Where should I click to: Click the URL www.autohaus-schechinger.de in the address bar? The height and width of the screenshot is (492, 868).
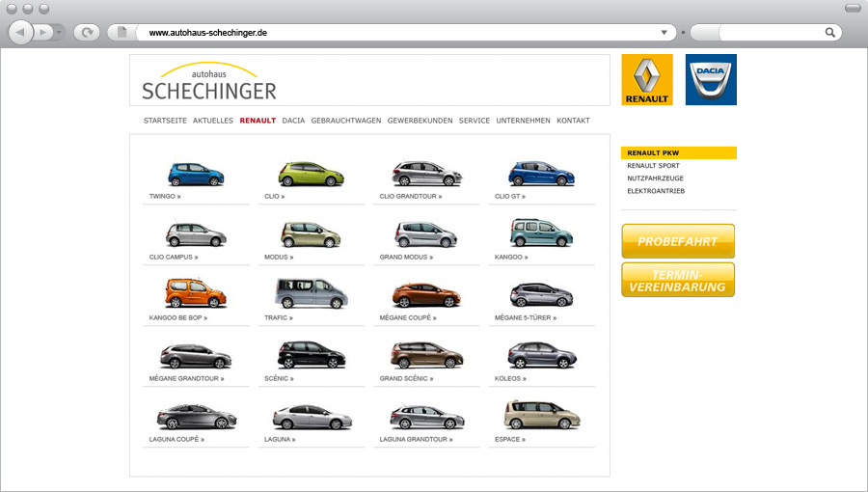click(208, 33)
